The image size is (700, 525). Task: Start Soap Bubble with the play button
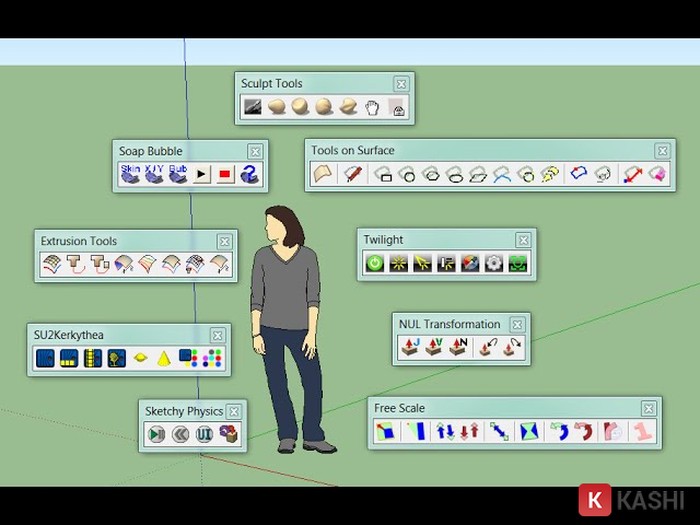[x=202, y=174]
